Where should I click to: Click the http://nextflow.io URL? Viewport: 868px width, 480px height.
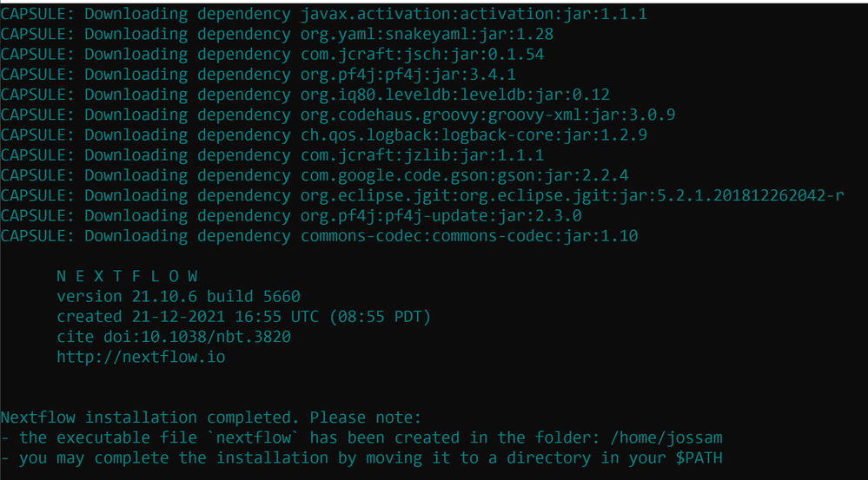pyautogui.click(x=141, y=357)
